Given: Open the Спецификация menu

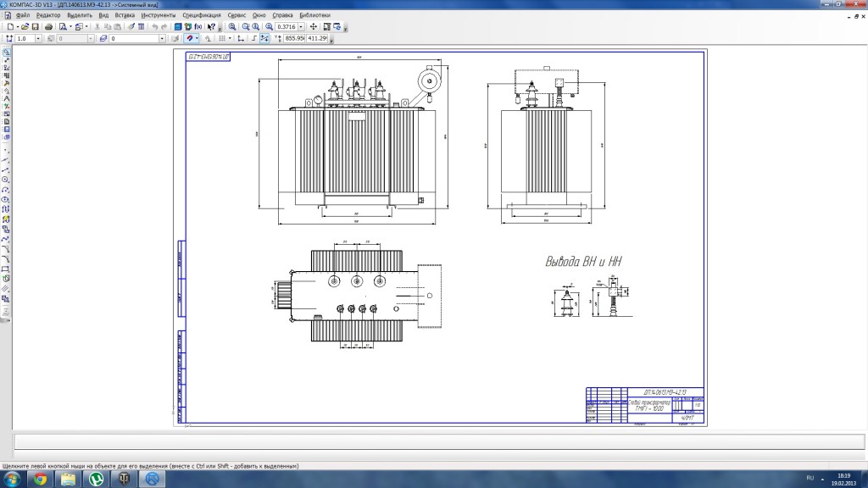Looking at the screenshot, I should 202,15.
